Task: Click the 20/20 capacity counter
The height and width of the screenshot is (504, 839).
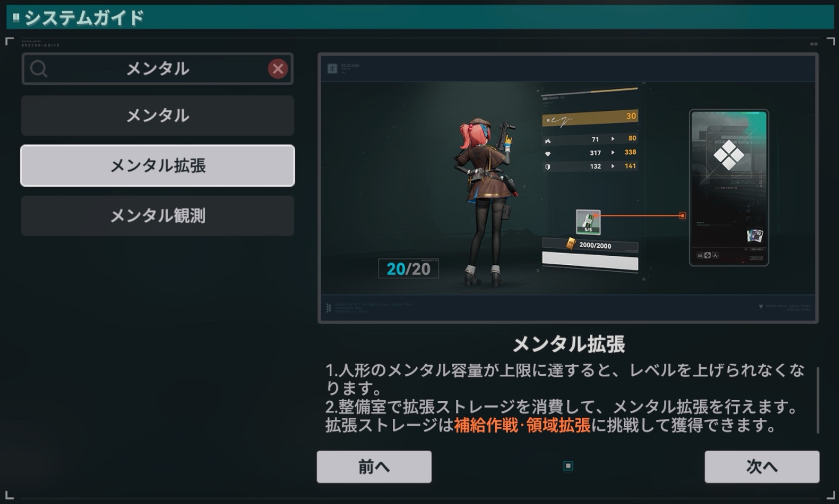Action: [408, 268]
